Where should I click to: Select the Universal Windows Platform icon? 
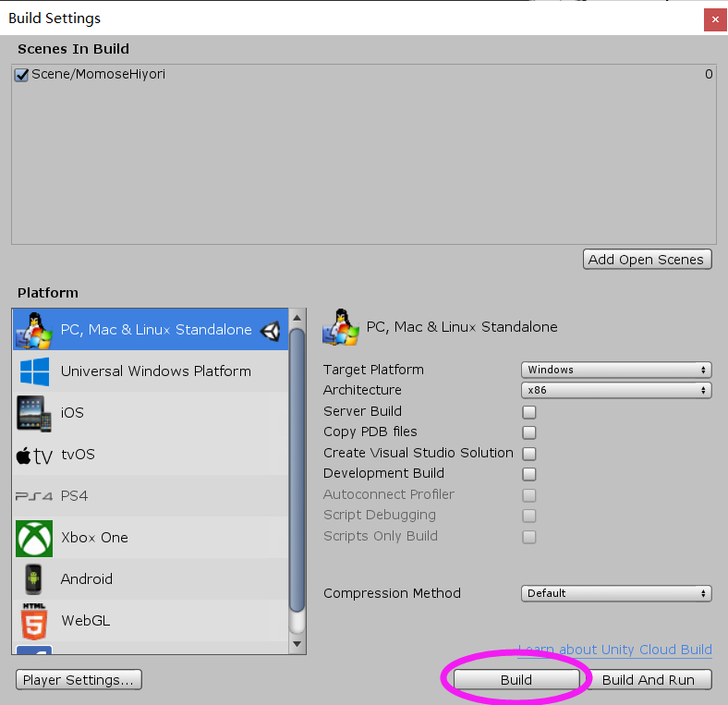click(34, 371)
